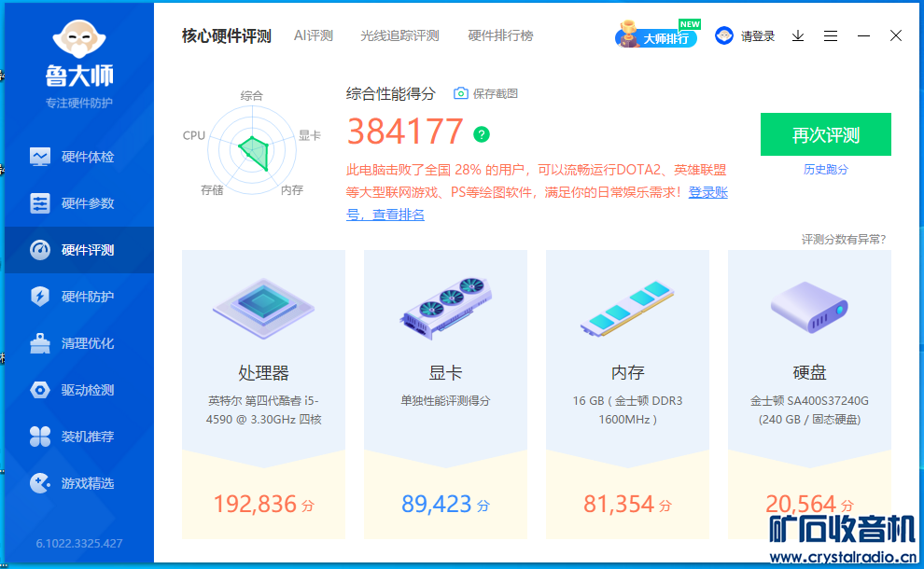The height and width of the screenshot is (569, 924).
Task: Click the 硬件参数 sliders icon
Action: pos(40,203)
